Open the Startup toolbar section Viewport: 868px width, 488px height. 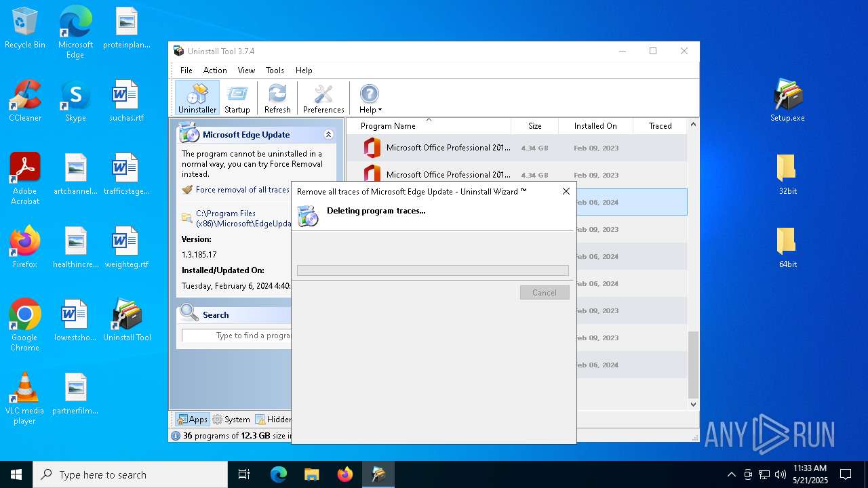(237, 98)
